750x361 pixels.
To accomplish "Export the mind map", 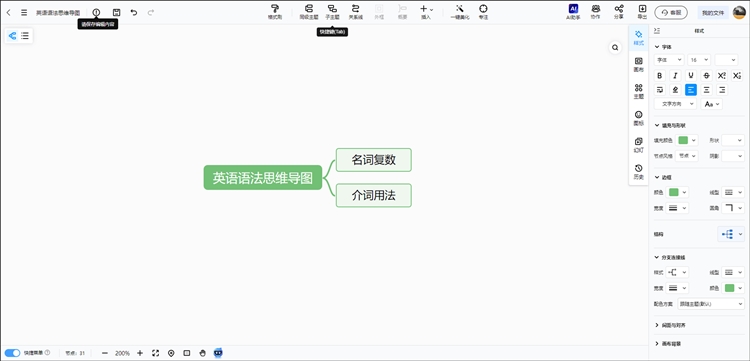I will coord(642,12).
